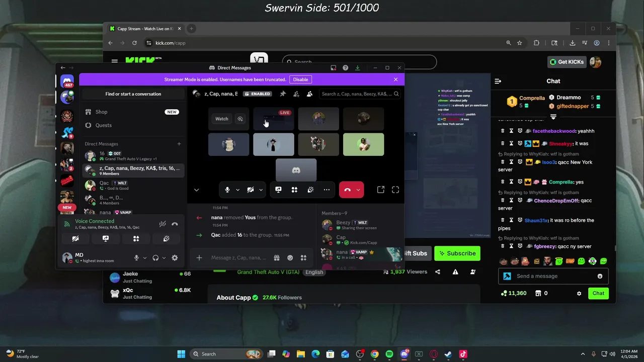Open microphone device dropdown in call bar

pyautogui.click(x=237, y=190)
